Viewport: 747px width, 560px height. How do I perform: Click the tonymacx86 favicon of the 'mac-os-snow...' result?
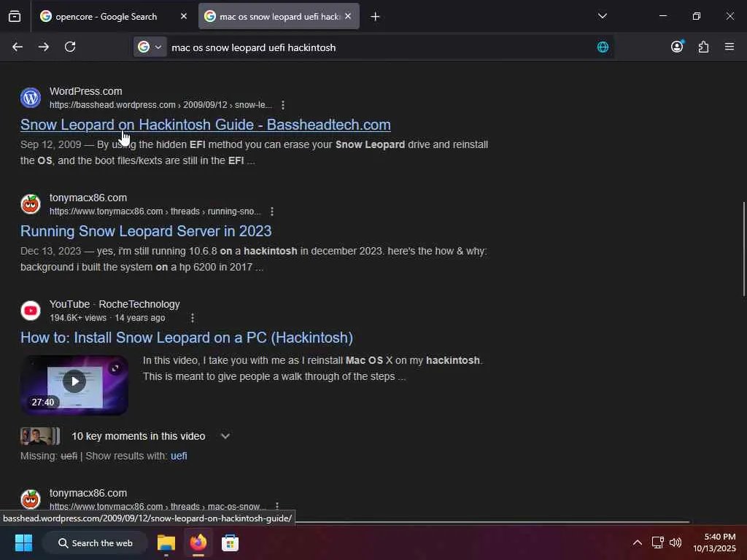[x=31, y=499]
